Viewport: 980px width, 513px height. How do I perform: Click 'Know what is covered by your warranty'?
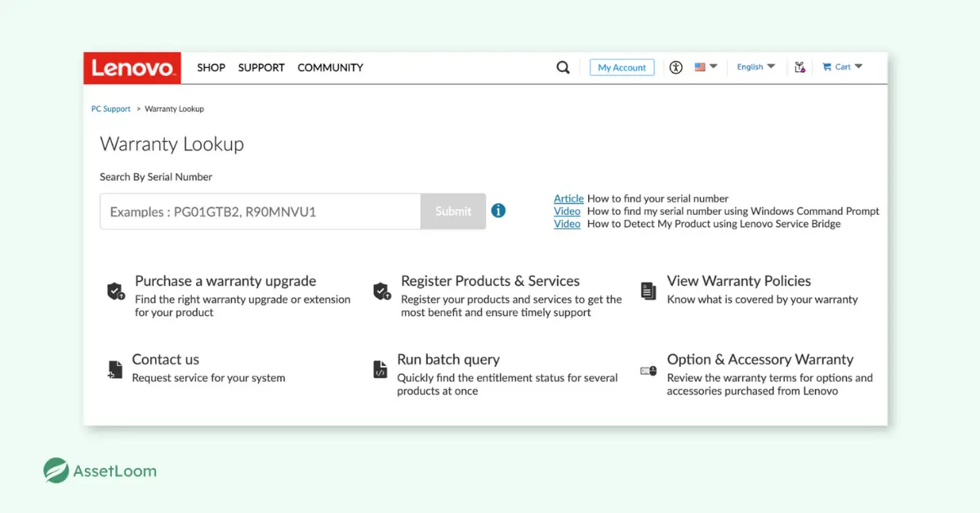(x=762, y=300)
